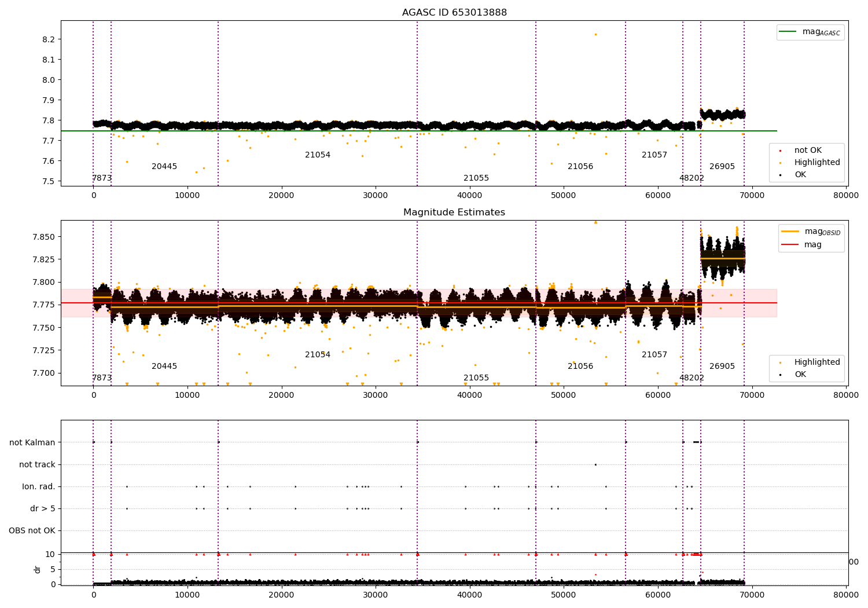Click the 10 tick on the dr axis

click(x=51, y=554)
